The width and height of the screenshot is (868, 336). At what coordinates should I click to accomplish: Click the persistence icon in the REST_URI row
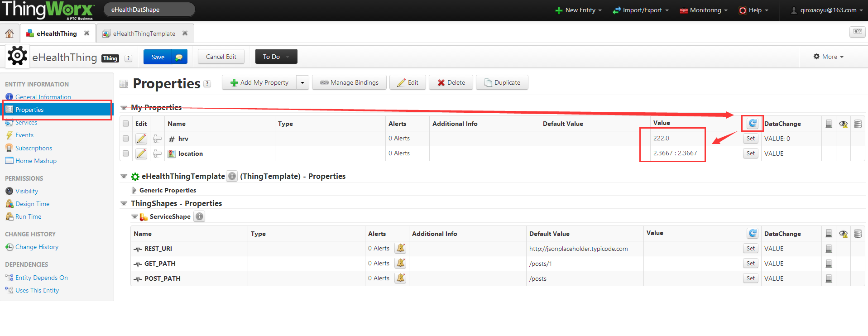(x=829, y=249)
